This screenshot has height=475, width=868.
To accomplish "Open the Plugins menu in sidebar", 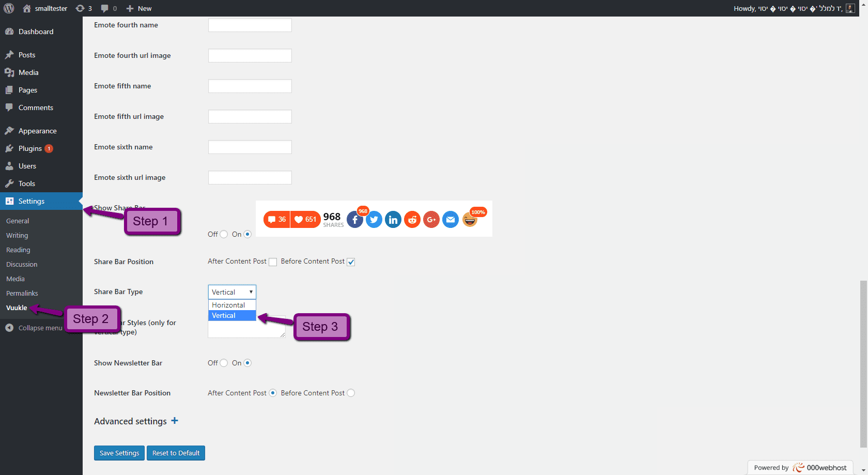I will (30, 148).
